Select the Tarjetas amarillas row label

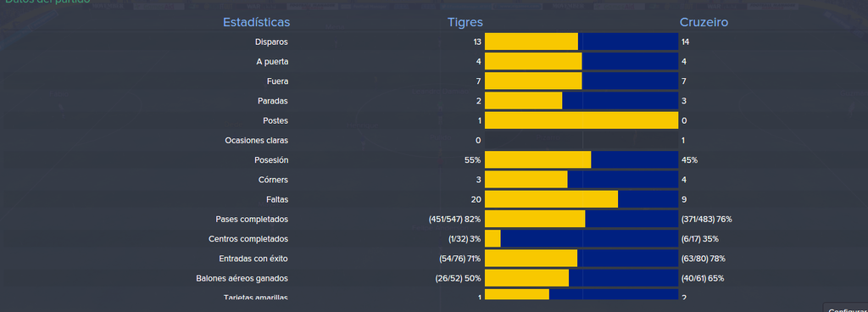tap(256, 297)
